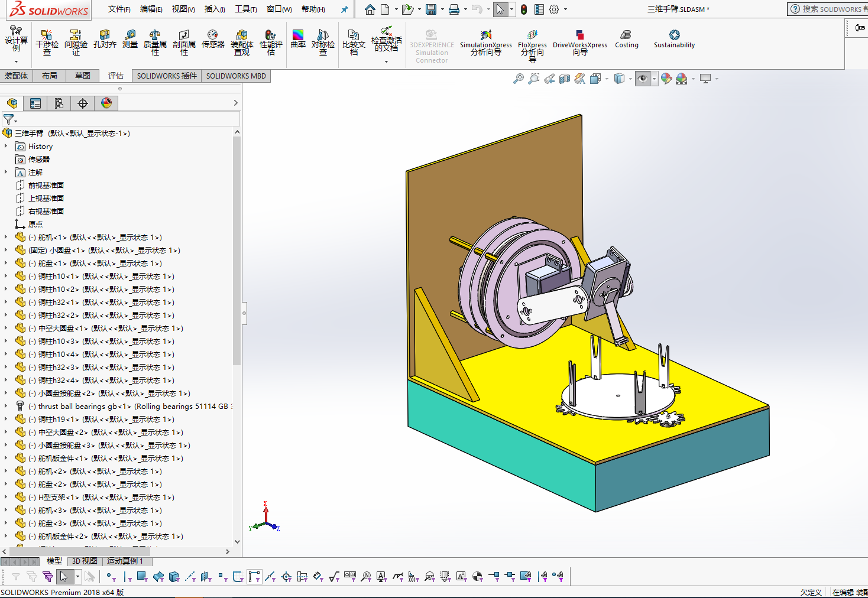Viewport: 868px width, 598px height.
Task: Toggle the Section View icon
Action: [565, 79]
